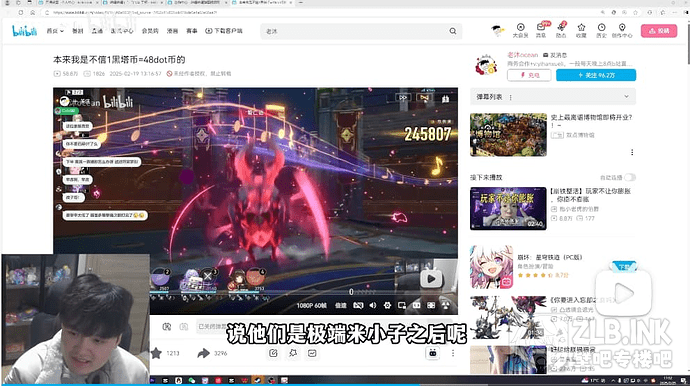Open 收藏 favorites icon
Image resolution: width=690 pixels, height=386 pixels.
(x=581, y=30)
